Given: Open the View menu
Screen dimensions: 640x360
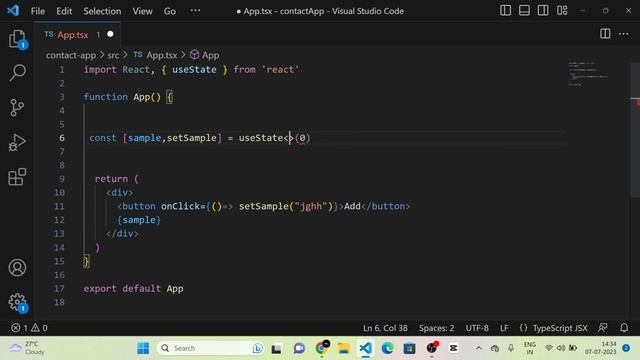Looking at the screenshot, I should tap(142, 11).
